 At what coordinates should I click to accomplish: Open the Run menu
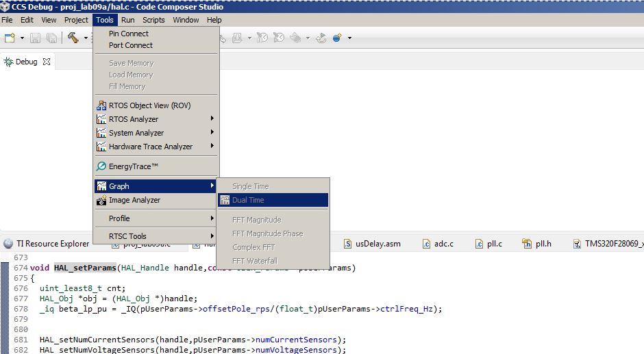tap(127, 20)
